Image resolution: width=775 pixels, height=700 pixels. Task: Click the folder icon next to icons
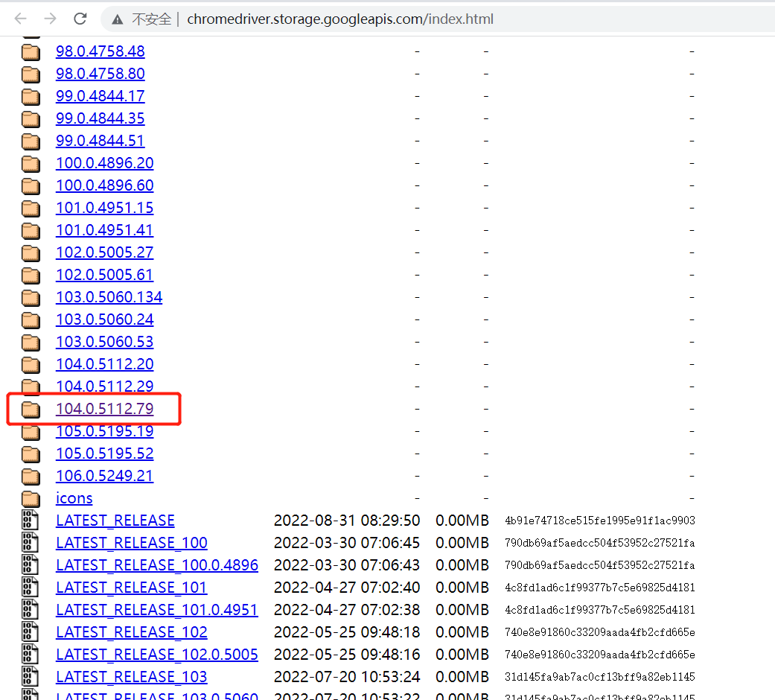[x=31, y=498]
